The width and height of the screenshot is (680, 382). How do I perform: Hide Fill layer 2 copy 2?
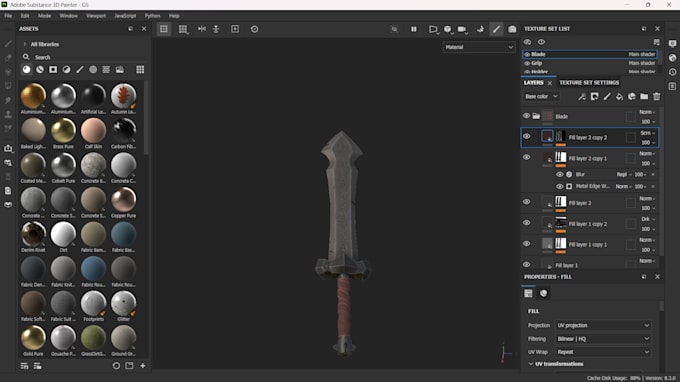click(526, 136)
